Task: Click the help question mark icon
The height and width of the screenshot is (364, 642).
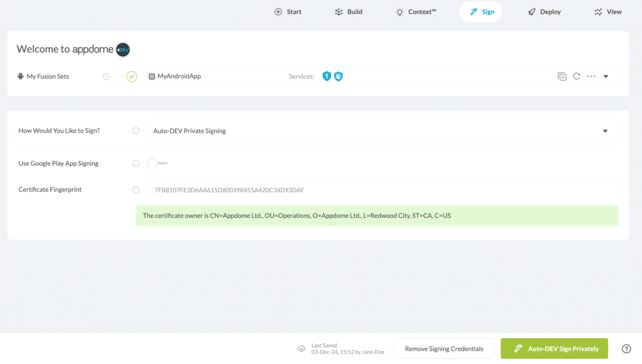Action: click(x=626, y=349)
